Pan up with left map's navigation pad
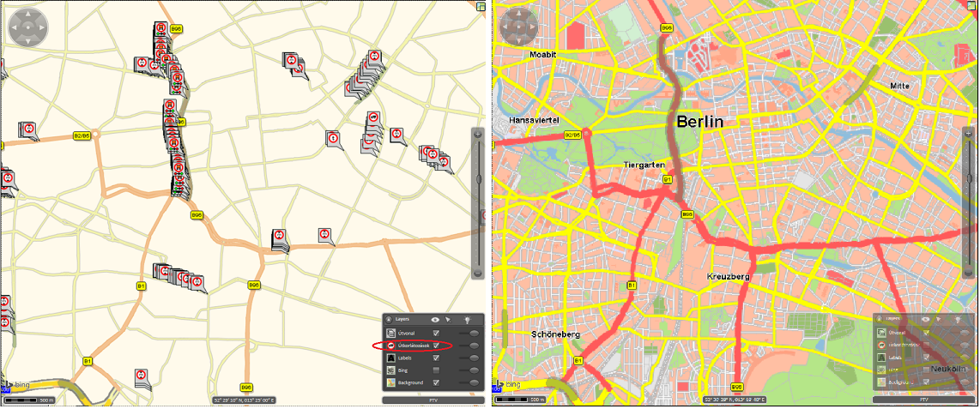980x409 pixels. 28,15
